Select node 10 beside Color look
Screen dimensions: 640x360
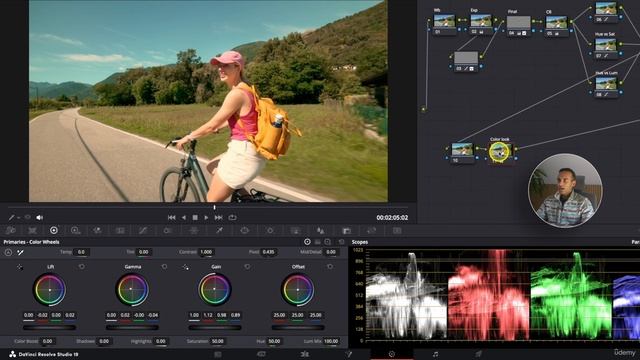click(x=462, y=152)
